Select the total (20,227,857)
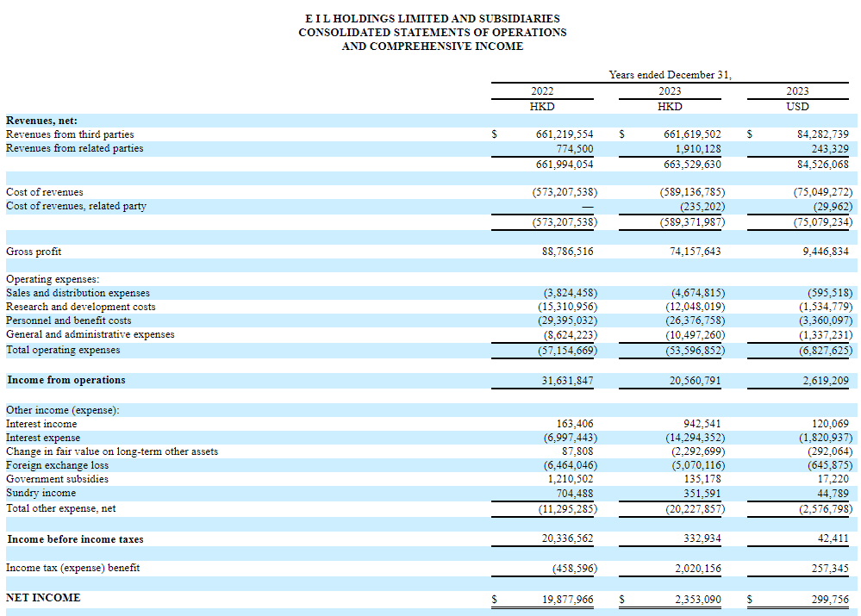Image resolution: width=861 pixels, height=616 pixels. pos(696,509)
